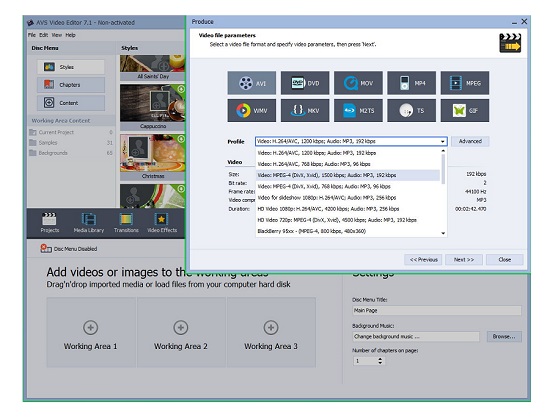The width and height of the screenshot is (550, 418).
Task: Open the Help menu
Action: point(71,35)
